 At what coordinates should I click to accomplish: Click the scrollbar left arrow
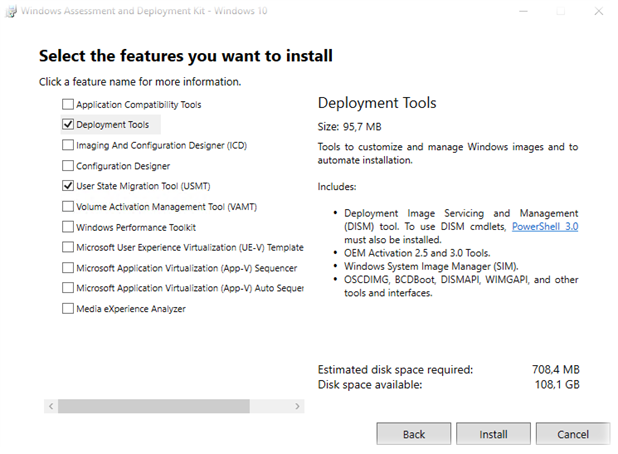coord(51,406)
